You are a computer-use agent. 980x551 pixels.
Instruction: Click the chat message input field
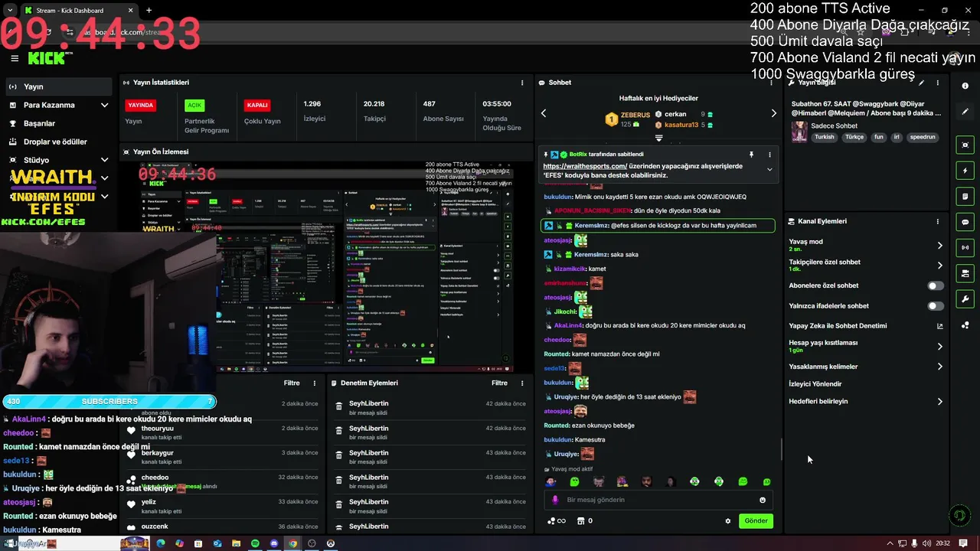[x=658, y=500]
